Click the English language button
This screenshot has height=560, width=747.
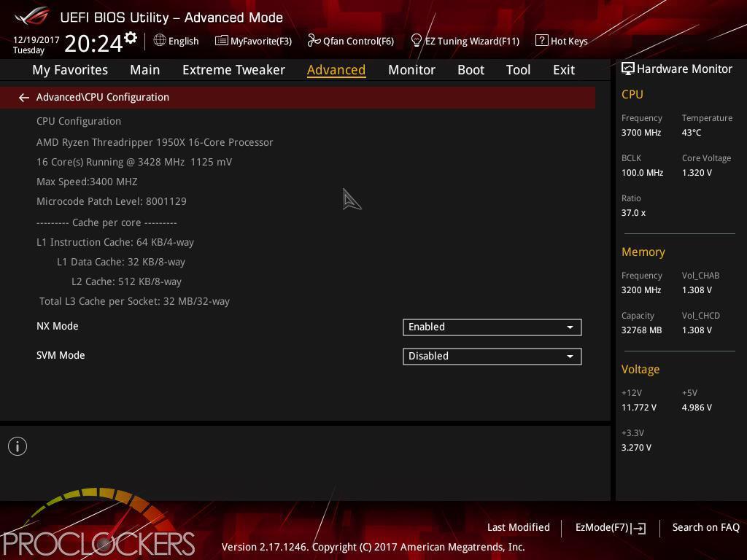pyautogui.click(x=177, y=41)
